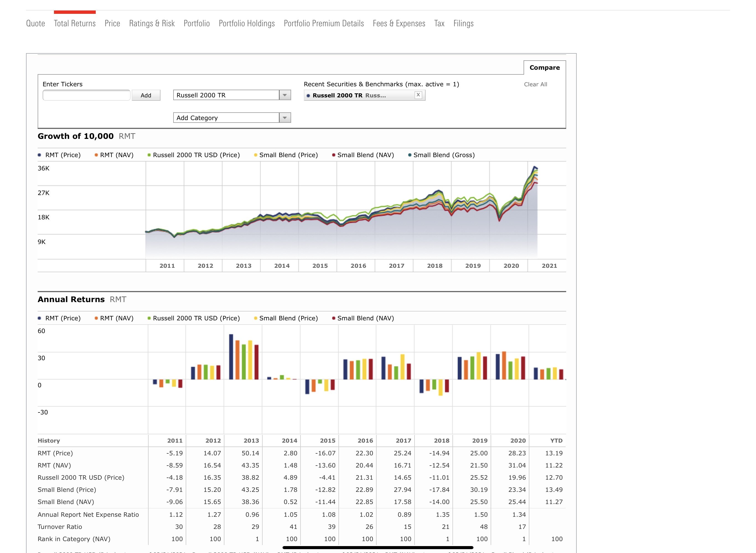Remove Russell 2000 TR benchmark with X
This screenshot has height=553, width=756.
pyautogui.click(x=418, y=95)
